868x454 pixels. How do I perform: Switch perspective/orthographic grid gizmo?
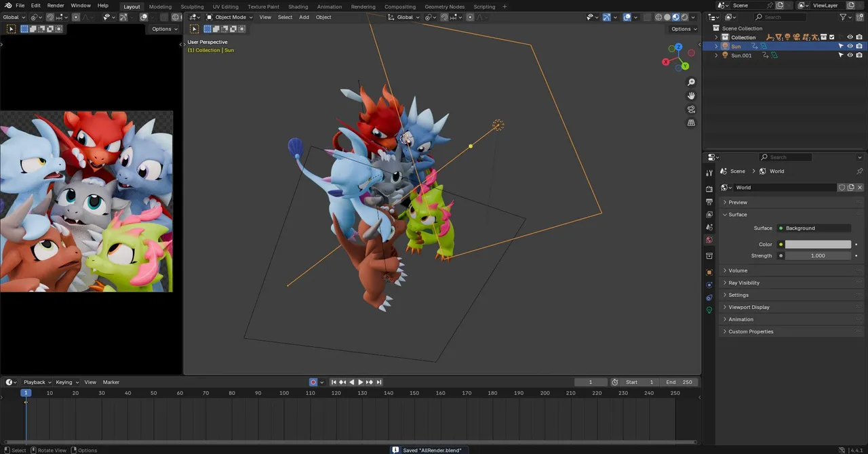click(691, 123)
